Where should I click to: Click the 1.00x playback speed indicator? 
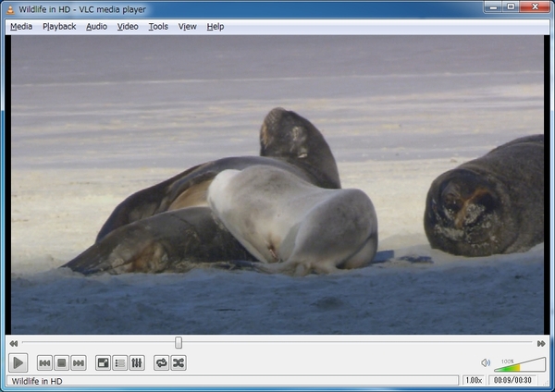coord(474,380)
